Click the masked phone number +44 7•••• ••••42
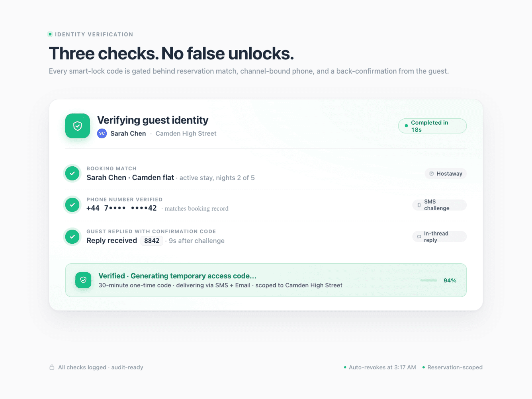Viewport: 532px width, 399px height. point(122,208)
